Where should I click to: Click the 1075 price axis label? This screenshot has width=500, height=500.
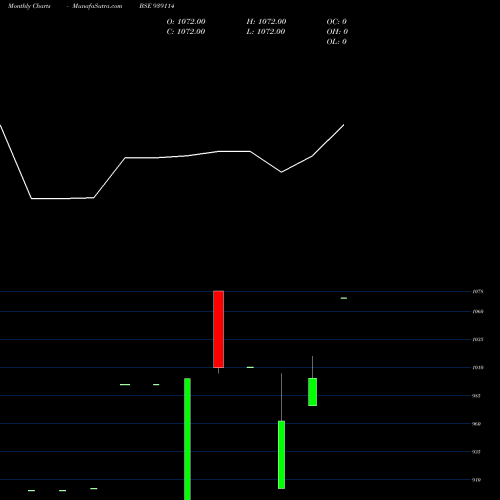pyautogui.click(x=478, y=292)
